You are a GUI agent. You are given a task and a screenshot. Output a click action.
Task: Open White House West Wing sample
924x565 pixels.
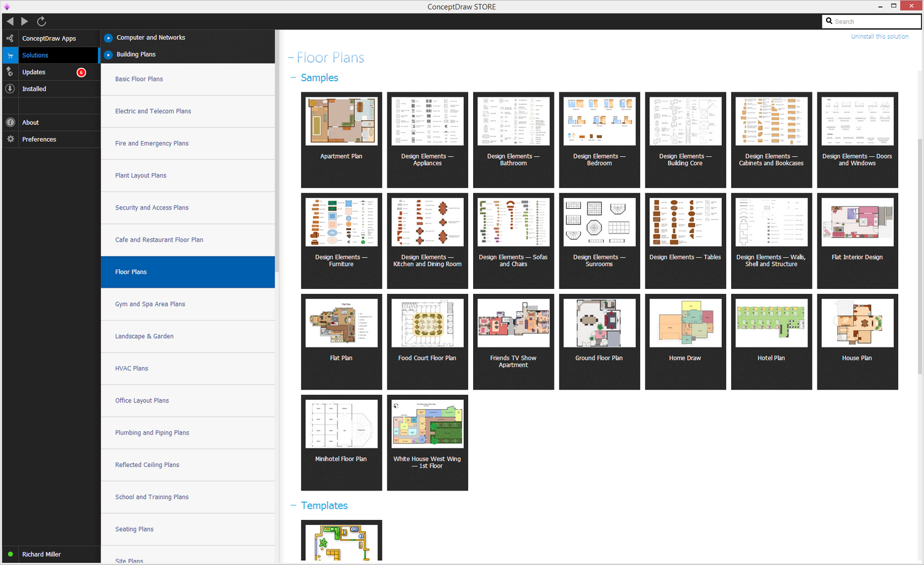coord(428,443)
